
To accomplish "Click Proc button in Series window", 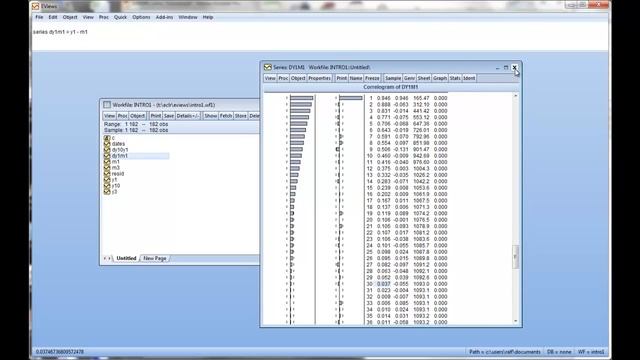I will (283, 78).
